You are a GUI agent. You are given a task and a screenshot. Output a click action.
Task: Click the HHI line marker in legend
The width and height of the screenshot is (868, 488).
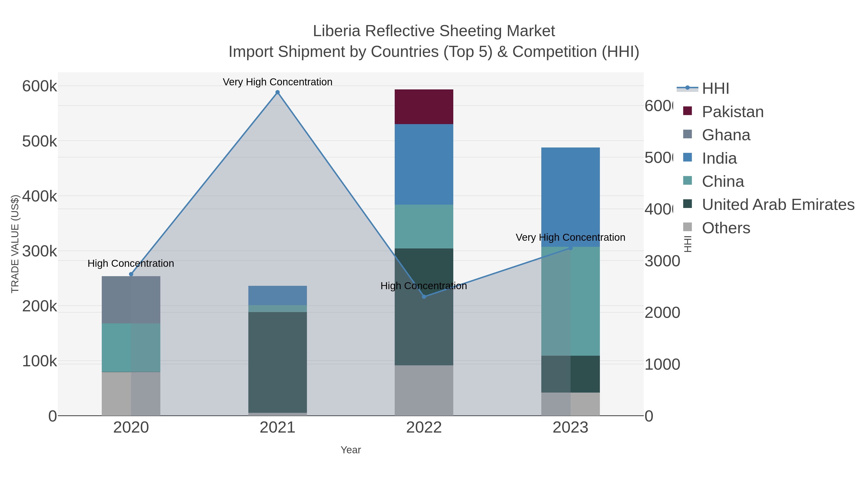click(687, 88)
